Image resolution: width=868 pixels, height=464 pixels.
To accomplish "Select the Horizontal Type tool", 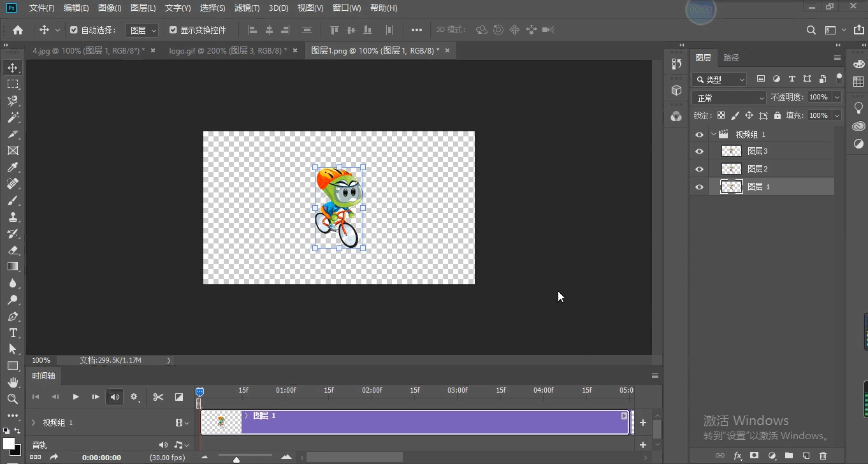I will [13, 333].
